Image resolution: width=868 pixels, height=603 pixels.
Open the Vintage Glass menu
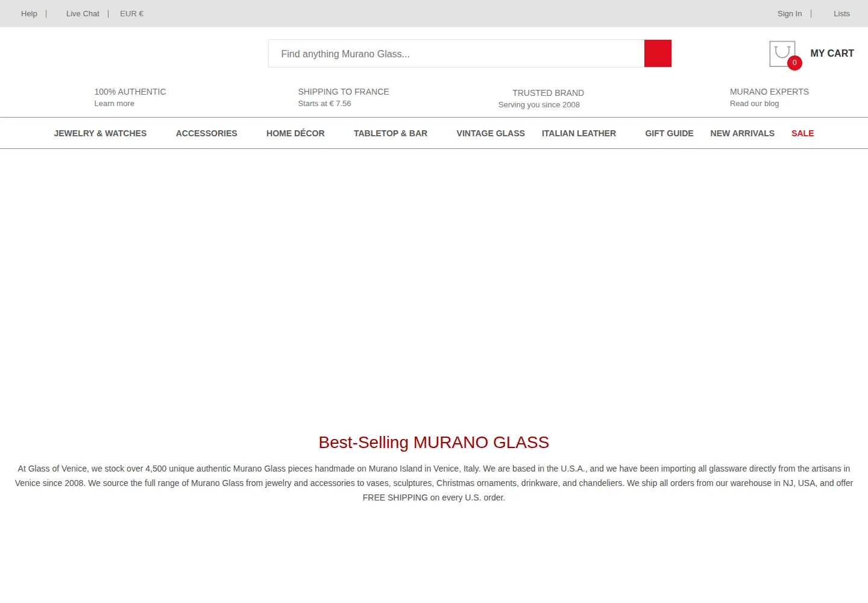(491, 133)
